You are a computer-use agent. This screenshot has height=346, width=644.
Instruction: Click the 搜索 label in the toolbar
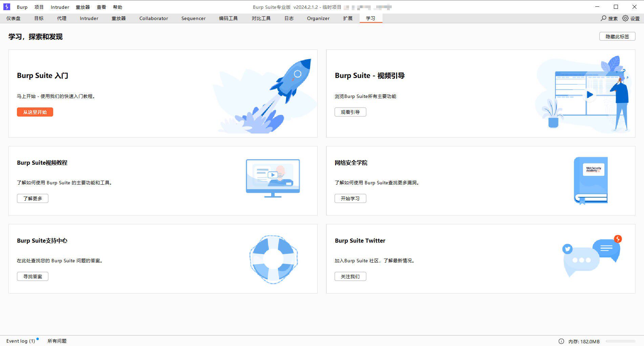[613, 19]
